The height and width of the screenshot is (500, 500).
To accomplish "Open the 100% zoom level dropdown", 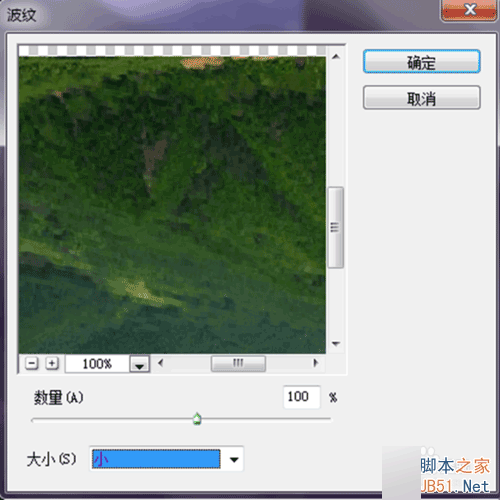I will (x=139, y=364).
